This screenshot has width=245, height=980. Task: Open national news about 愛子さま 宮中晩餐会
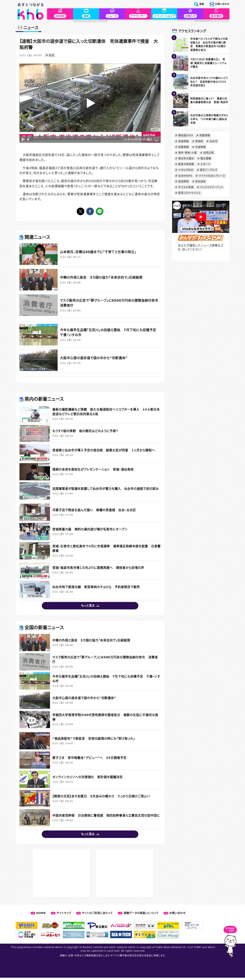point(90,760)
